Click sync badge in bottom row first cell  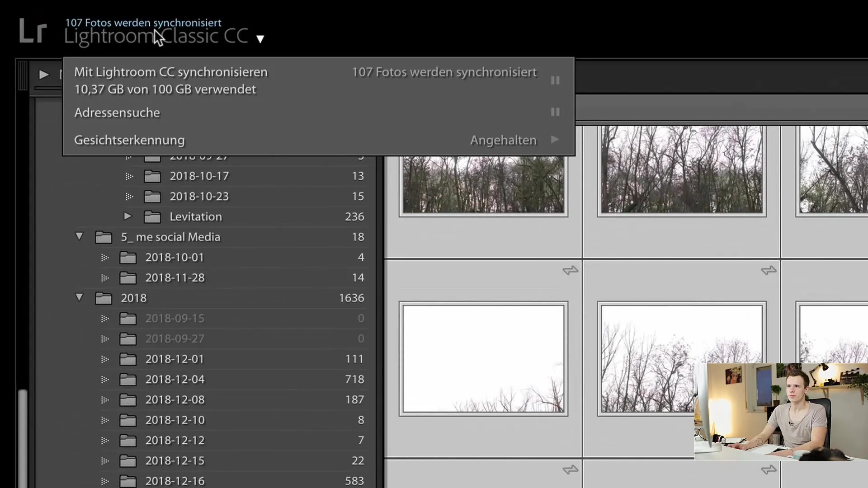[571, 470]
